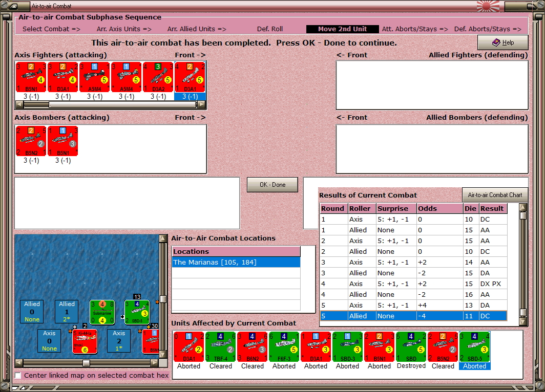Click the map's horizontal scrollbar left arrow
Image resolution: width=545 pixels, height=392 pixels.
[x=19, y=363]
